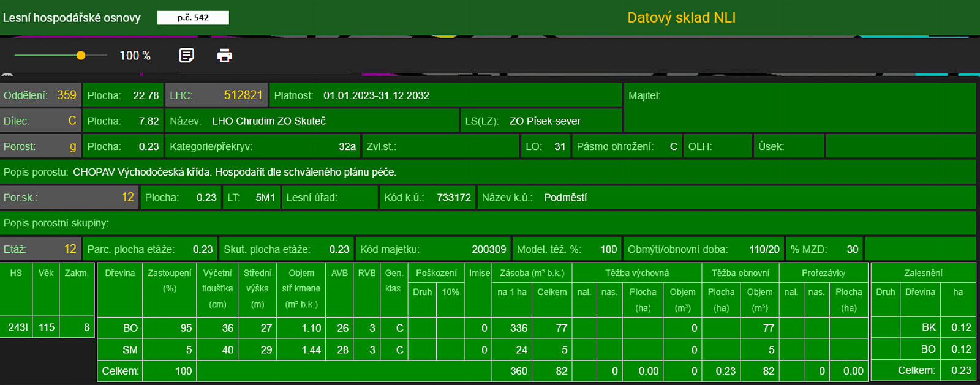Screen dimensions: 980x385
Task: Click the Zásoba (m³ b.k.) header
Action: (532, 273)
